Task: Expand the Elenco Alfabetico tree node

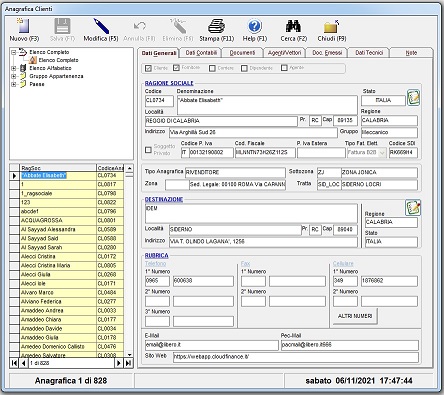Action: [14, 68]
